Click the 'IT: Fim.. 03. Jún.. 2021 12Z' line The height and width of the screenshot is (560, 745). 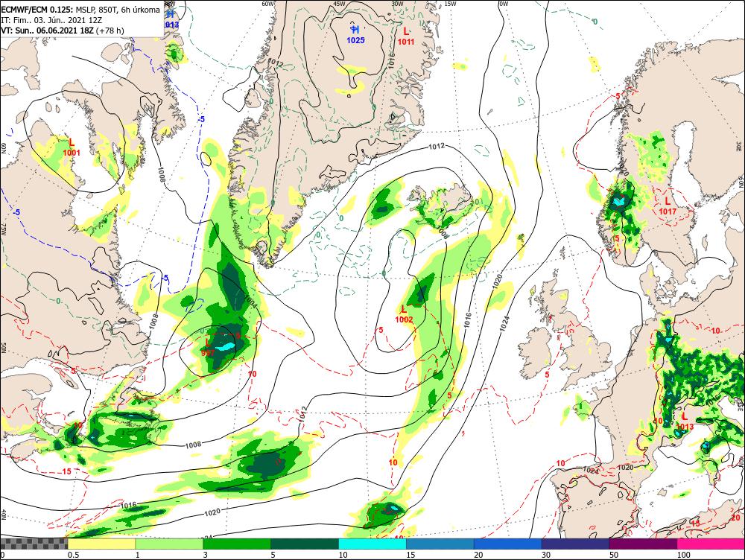point(51,20)
